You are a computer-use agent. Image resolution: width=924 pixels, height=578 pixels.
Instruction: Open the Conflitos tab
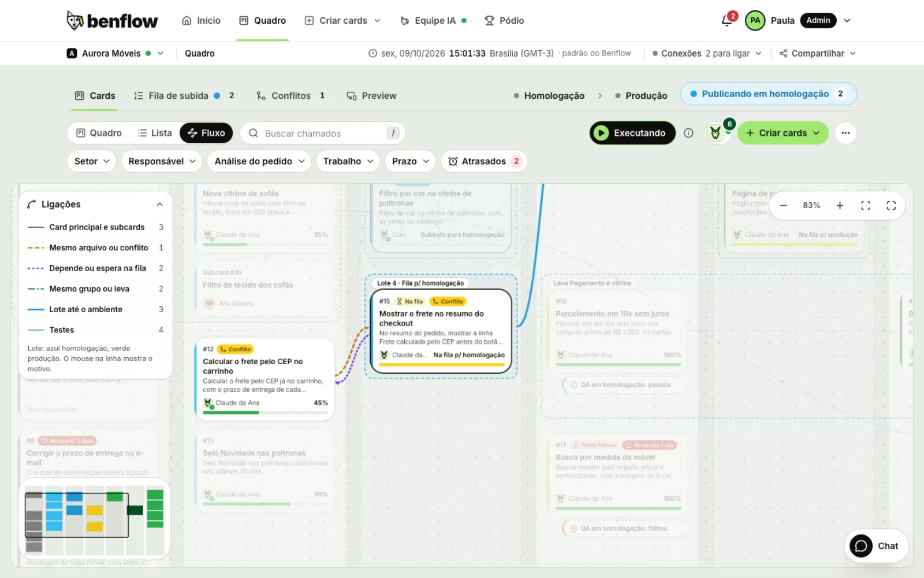point(290,96)
